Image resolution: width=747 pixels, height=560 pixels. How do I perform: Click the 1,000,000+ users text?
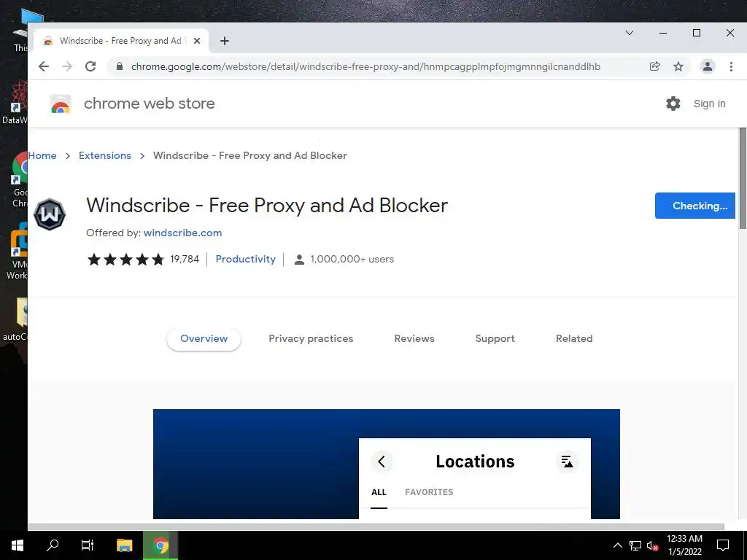click(352, 260)
